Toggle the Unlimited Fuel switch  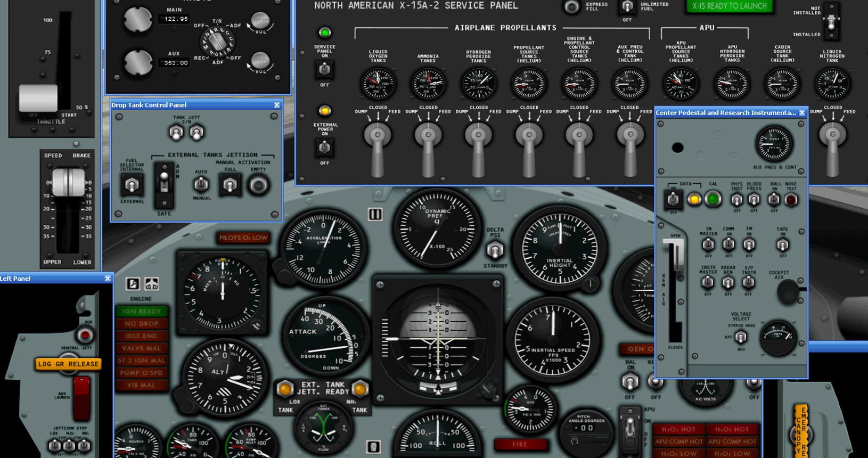tap(627, 7)
